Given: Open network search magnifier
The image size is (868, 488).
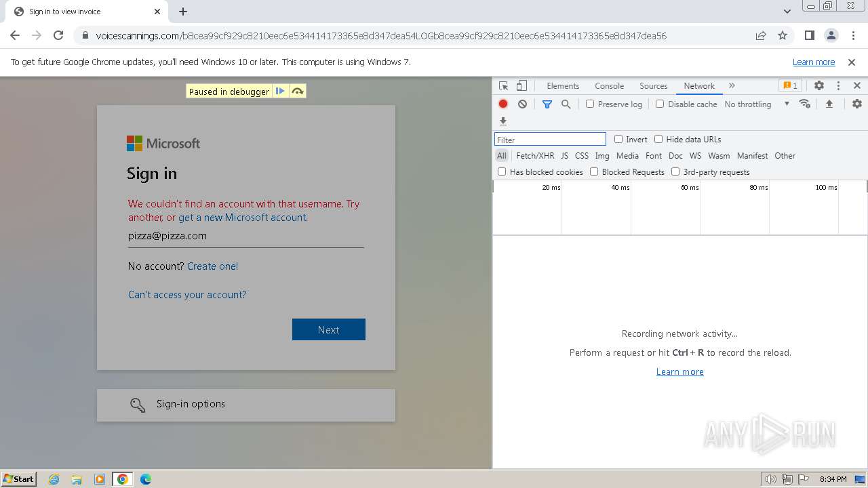Looking at the screenshot, I should point(566,104).
